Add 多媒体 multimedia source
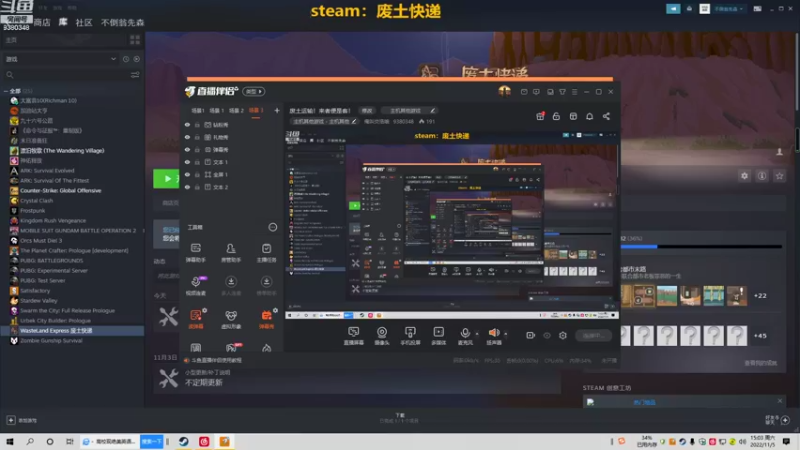The height and width of the screenshot is (450, 800). [438, 336]
